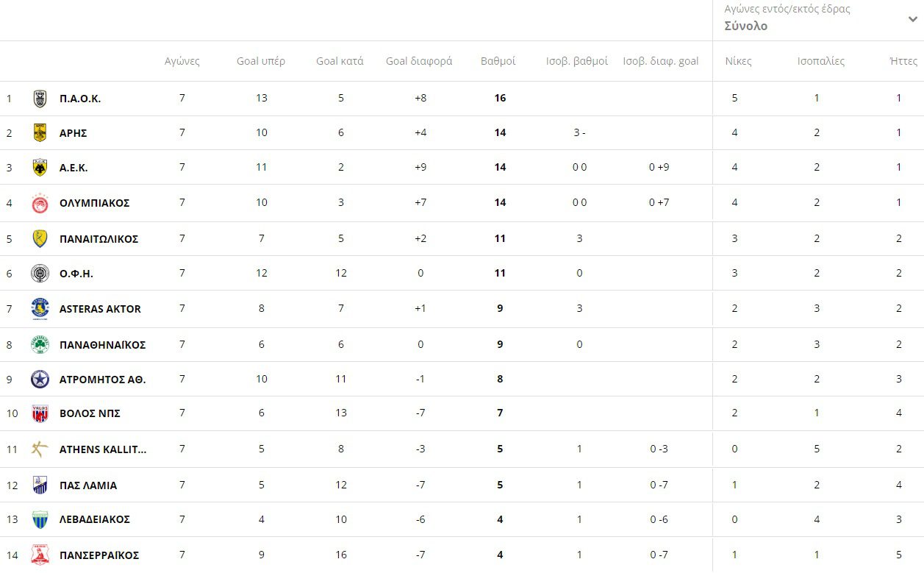Screen dimensions: 924x573
Task: Open the ASTERAS AKTOR team link
Action: [x=100, y=309]
